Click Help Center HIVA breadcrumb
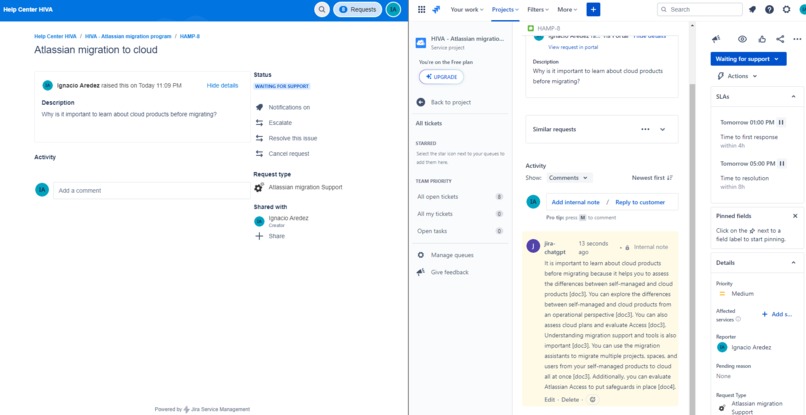This screenshot has width=806, height=415. [x=55, y=37]
